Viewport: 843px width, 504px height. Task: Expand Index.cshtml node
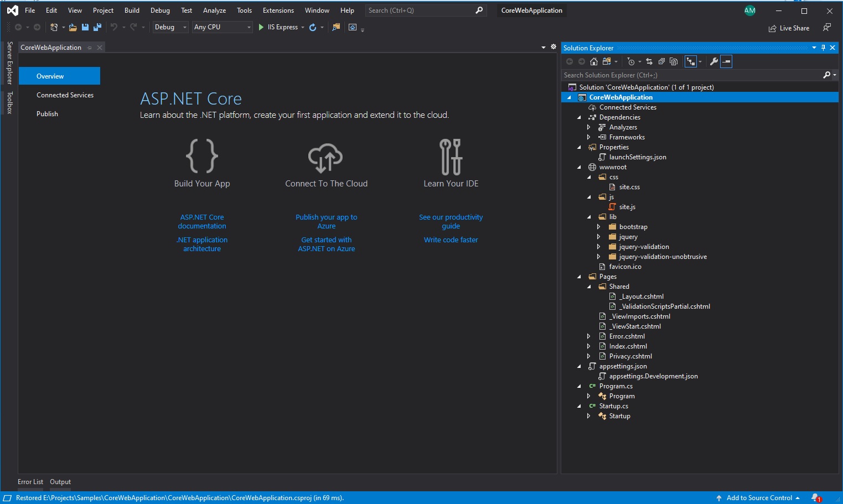(x=589, y=346)
